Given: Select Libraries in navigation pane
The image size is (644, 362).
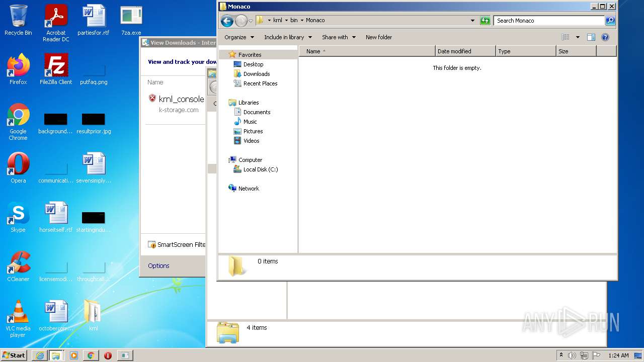Looking at the screenshot, I should (249, 102).
